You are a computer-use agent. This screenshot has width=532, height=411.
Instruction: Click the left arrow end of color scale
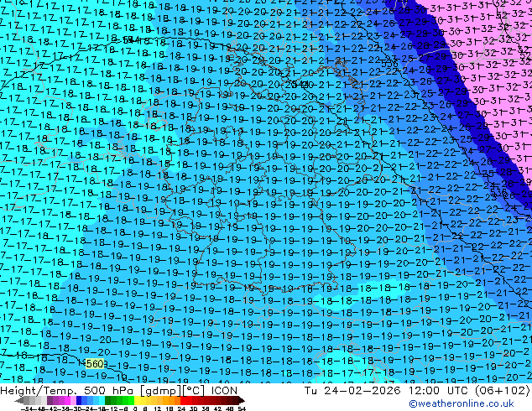19,401
